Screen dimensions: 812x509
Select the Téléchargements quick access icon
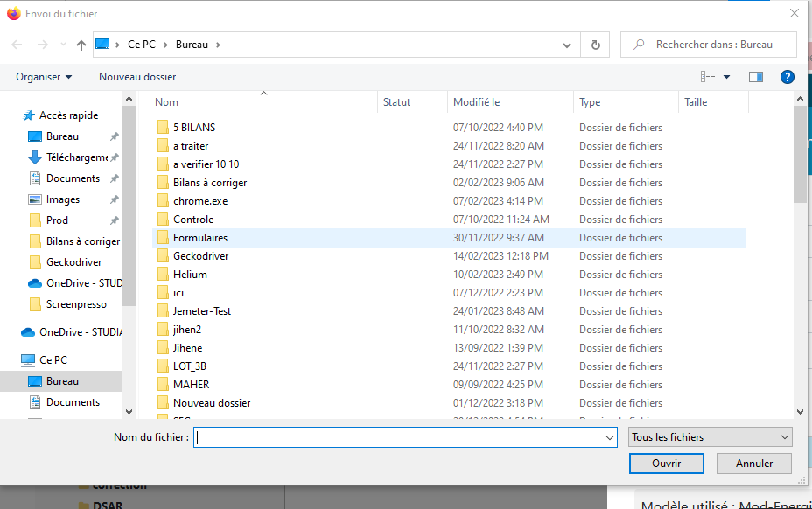(x=35, y=157)
